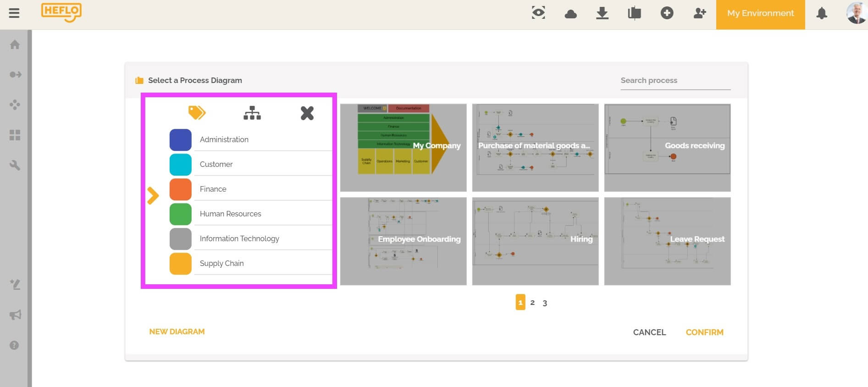Open the wrench settings in sidebar

[x=15, y=165]
